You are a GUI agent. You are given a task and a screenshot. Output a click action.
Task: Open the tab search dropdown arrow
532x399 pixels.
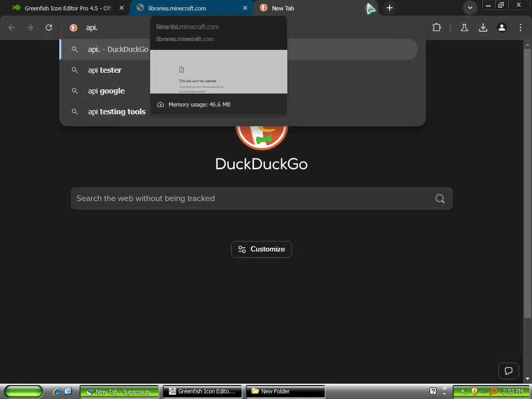[470, 8]
